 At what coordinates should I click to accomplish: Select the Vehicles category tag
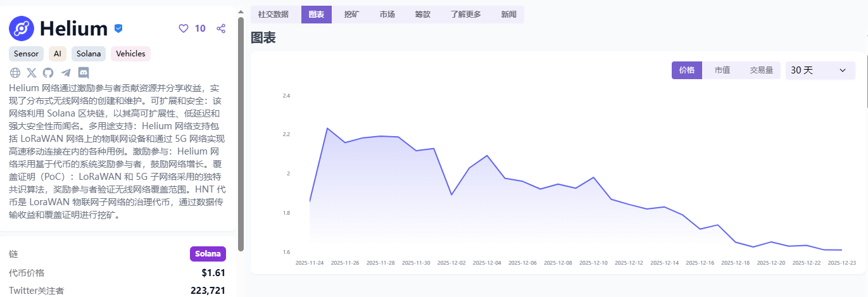[130, 54]
